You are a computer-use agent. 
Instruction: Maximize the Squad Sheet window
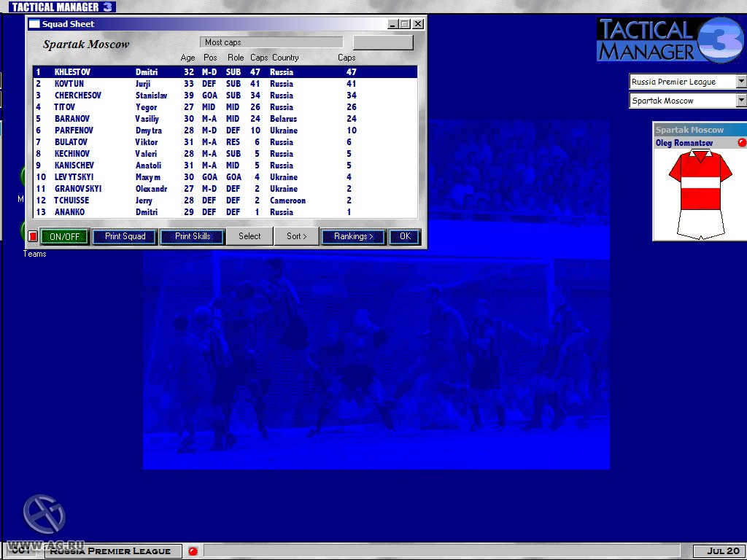coord(405,24)
